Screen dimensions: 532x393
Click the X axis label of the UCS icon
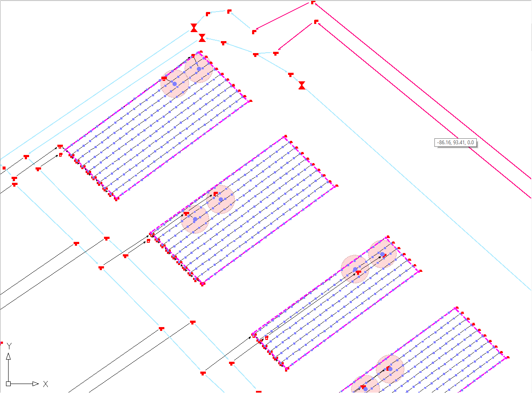[45, 384]
